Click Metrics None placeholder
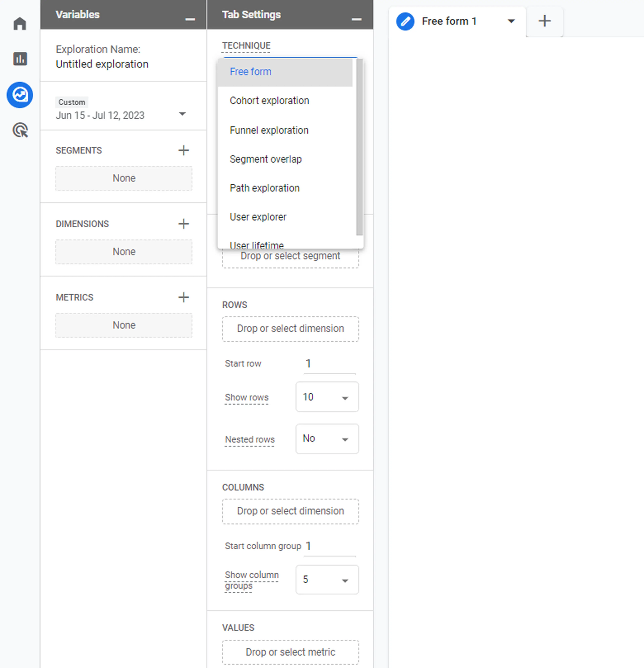Viewport: 644px width, 668px height. point(124,325)
